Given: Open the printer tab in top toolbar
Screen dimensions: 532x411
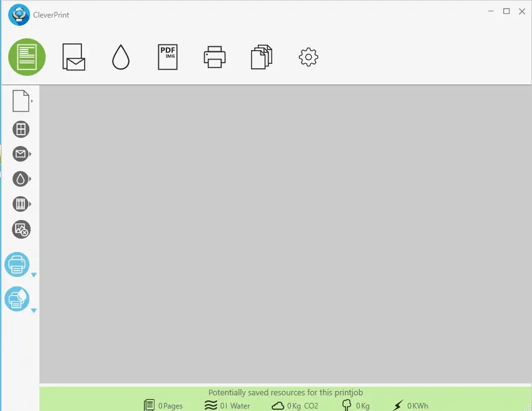Looking at the screenshot, I should [215, 57].
